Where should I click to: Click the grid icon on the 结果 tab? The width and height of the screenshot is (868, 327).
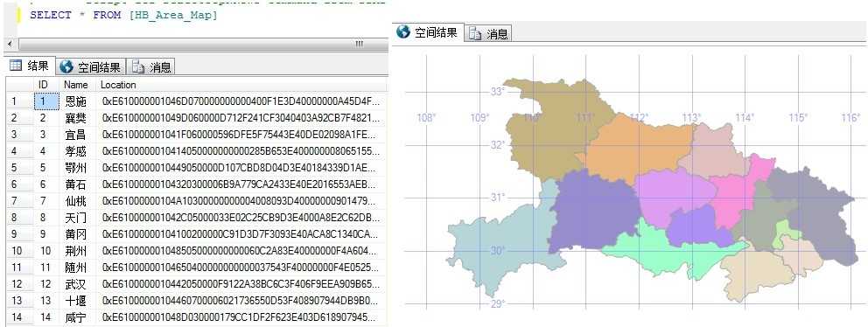coord(17,66)
